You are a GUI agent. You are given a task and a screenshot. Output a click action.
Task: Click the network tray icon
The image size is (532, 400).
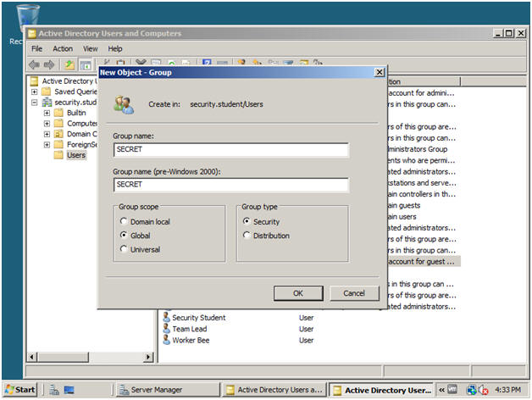pos(471,390)
